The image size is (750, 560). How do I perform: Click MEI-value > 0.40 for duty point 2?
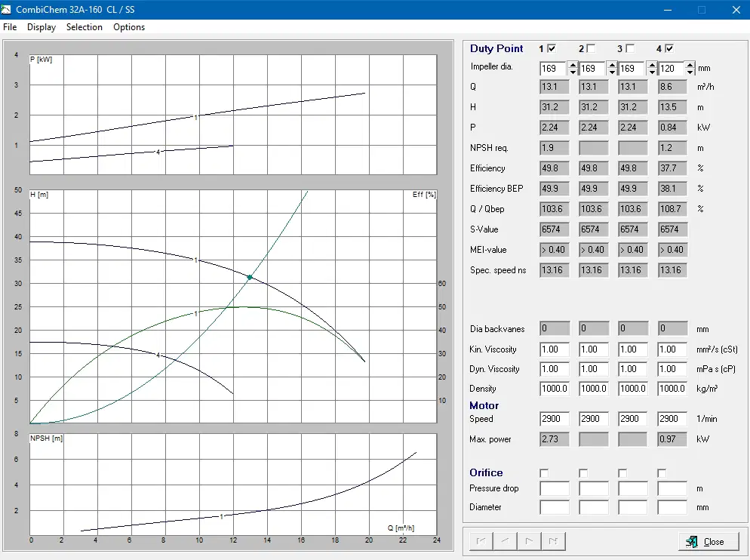point(594,249)
